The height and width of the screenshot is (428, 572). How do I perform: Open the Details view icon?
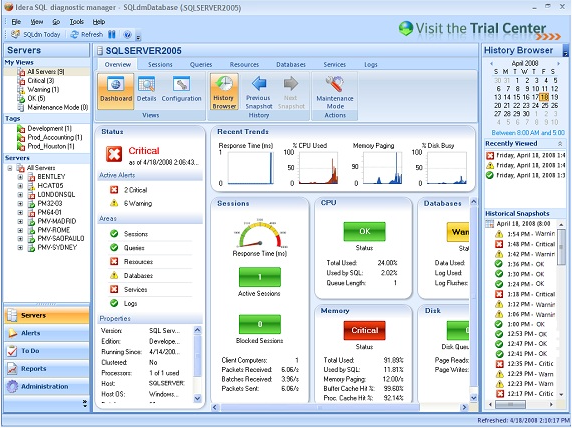(146, 89)
